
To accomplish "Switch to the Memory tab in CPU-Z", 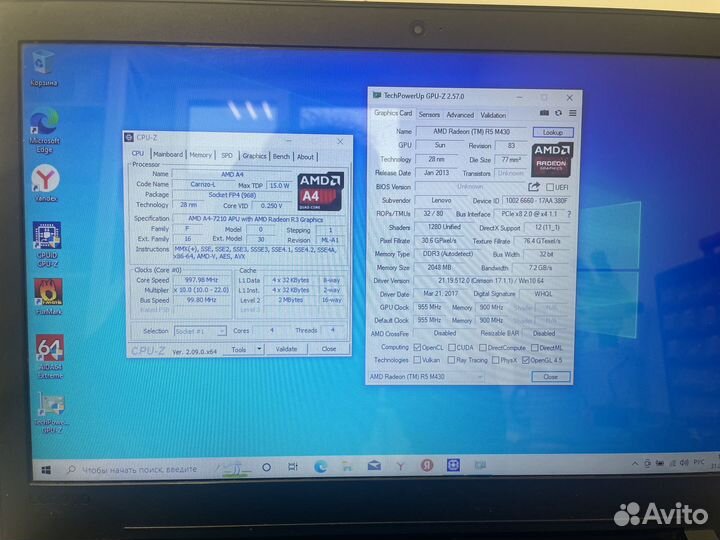I will tap(201, 155).
